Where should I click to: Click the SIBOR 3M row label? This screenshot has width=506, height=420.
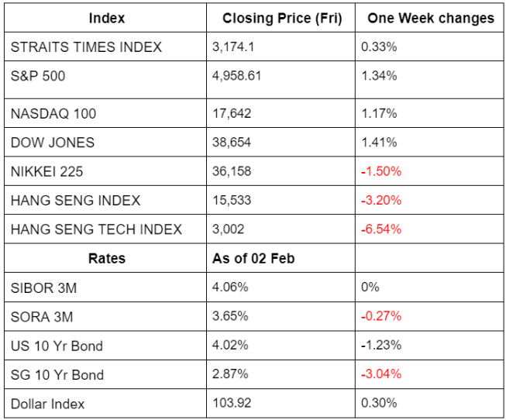(44, 287)
